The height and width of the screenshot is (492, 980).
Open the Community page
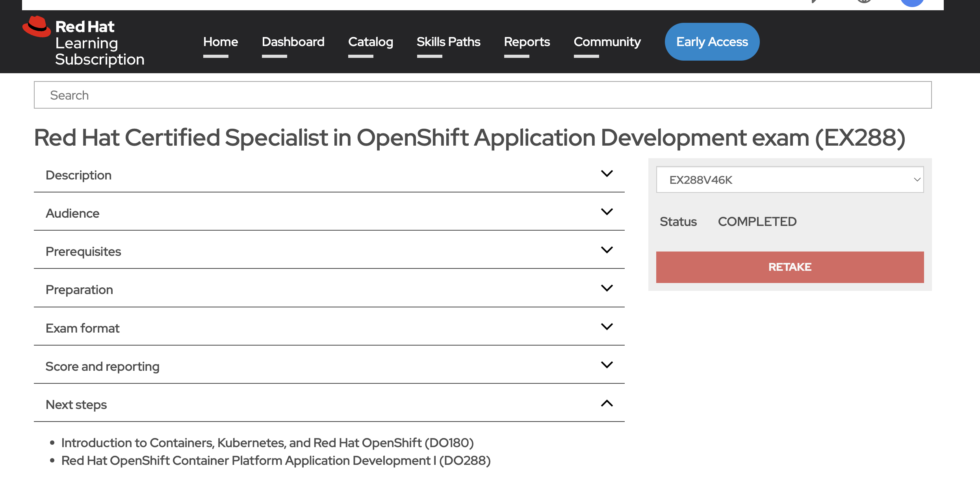(x=607, y=42)
